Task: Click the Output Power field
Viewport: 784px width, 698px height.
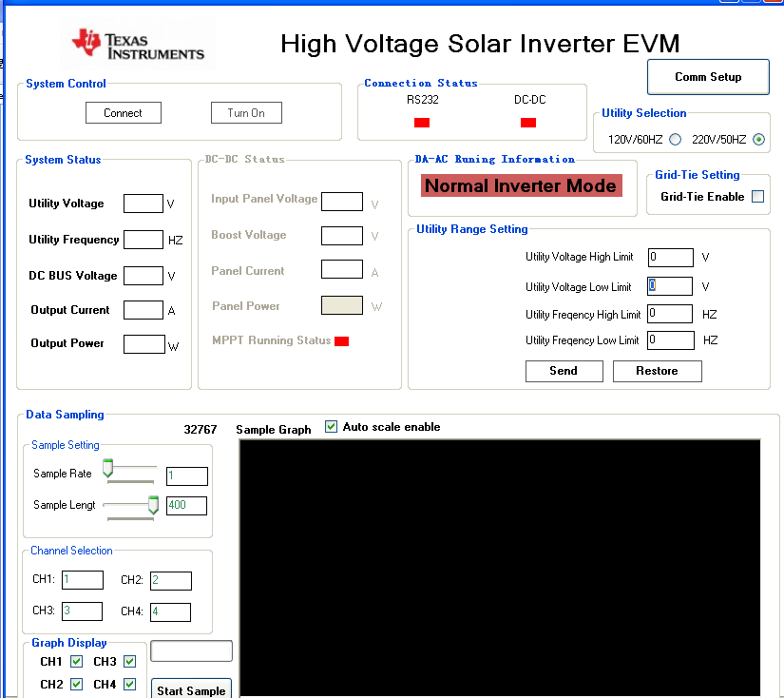Action: [144, 344]
